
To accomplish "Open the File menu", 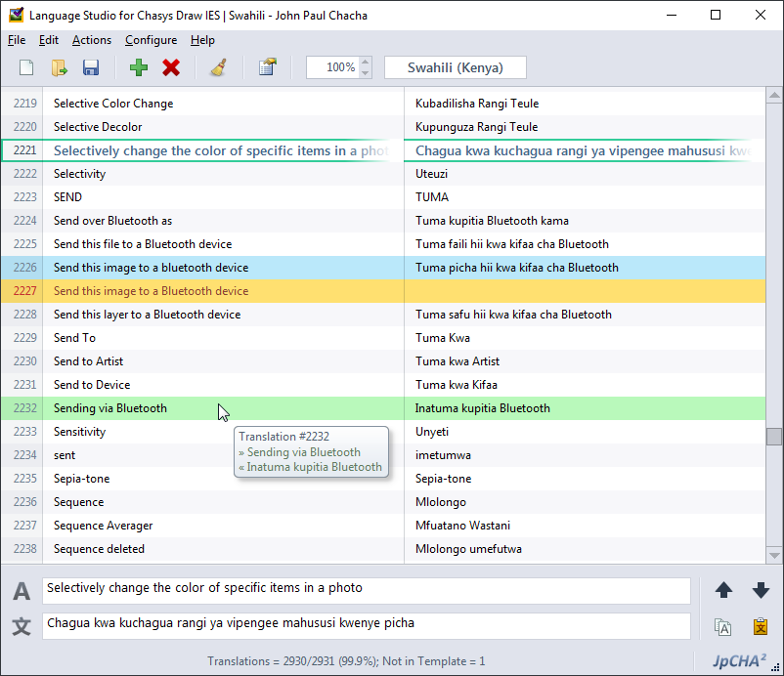I will 17,40.
